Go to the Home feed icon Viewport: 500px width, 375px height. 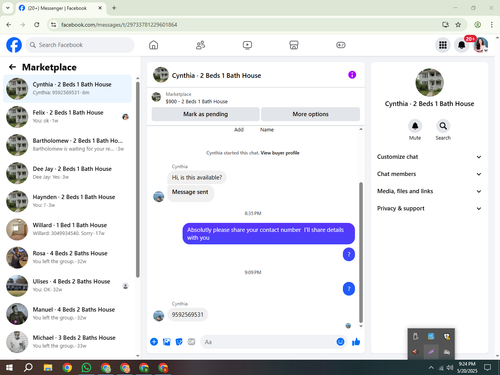153,45
